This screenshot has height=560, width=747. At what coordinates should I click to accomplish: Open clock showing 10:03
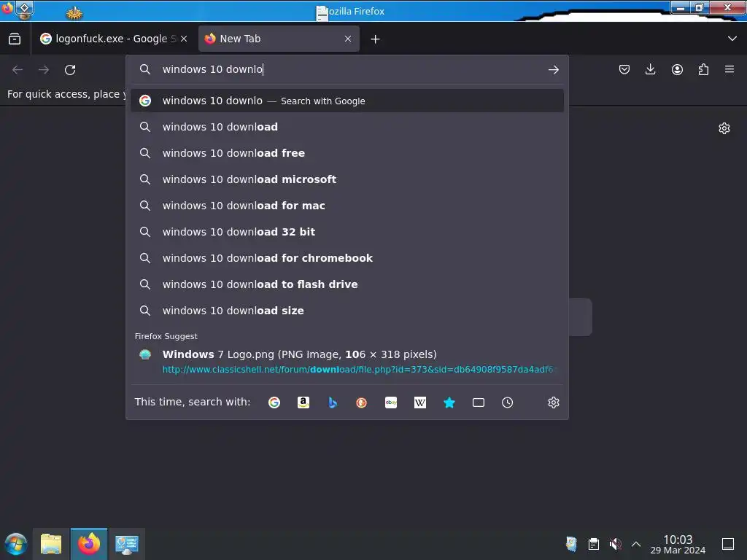point(678,544)
